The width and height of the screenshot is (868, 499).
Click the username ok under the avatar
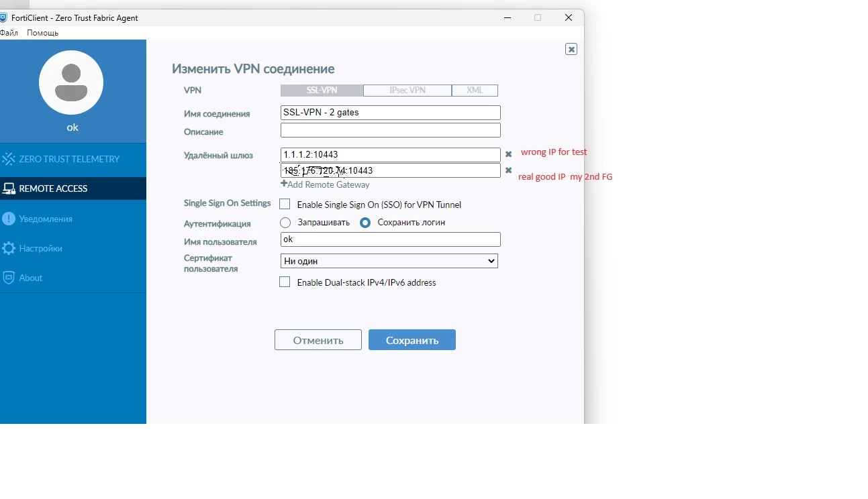[73, 127]
